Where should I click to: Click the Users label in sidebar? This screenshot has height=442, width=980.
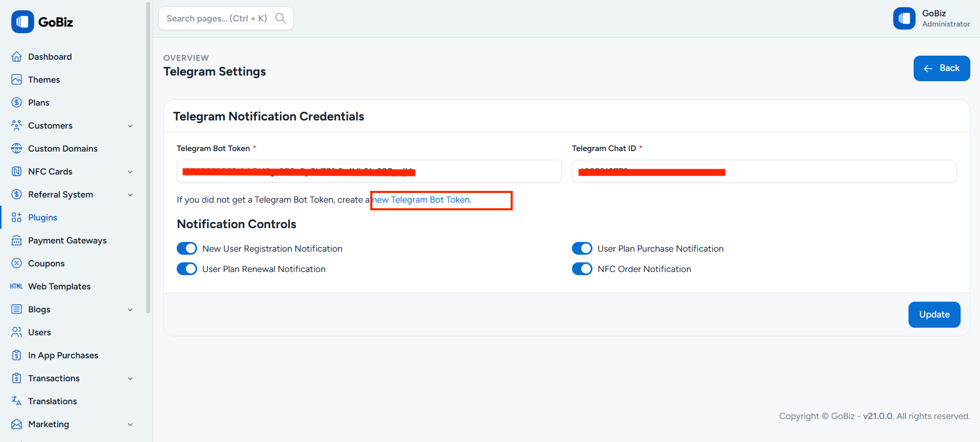point(39,332)
